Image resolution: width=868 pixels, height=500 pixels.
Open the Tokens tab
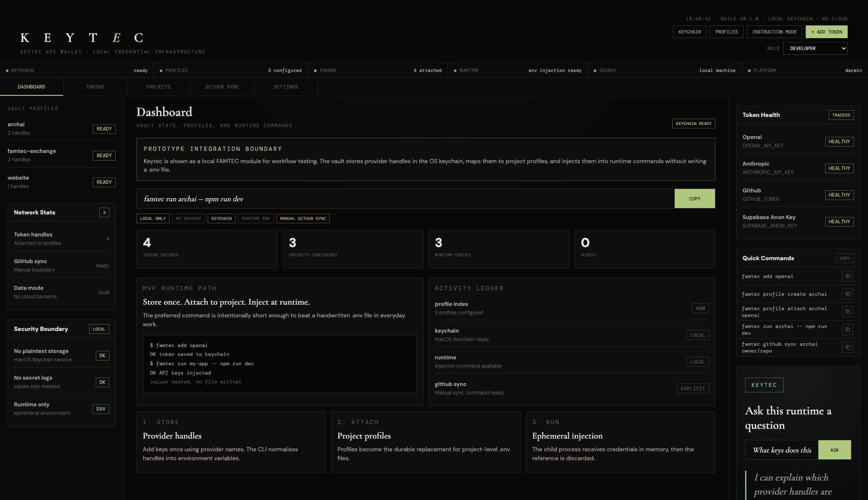pyautogui.click(x=95, y=87)
